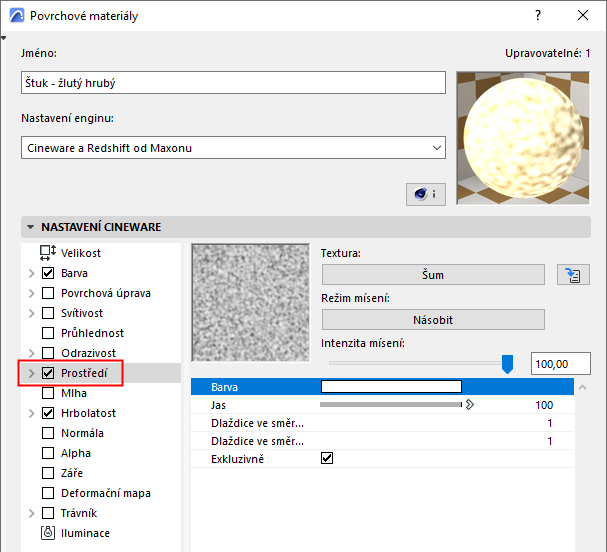
Task: Click the small dialog collapse arrow at the dialog's left edge
Action: point(3,38)
